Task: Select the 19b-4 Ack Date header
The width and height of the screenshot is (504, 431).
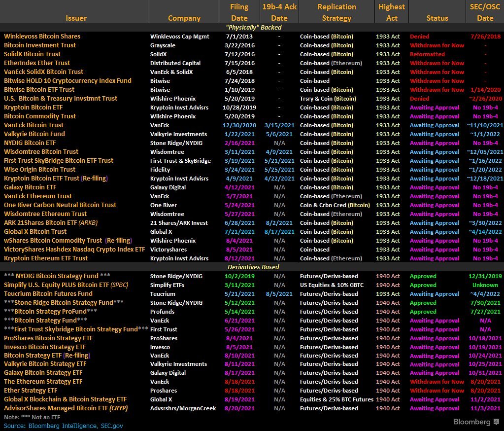Action: pyautogui.click(x=279, y=12)
